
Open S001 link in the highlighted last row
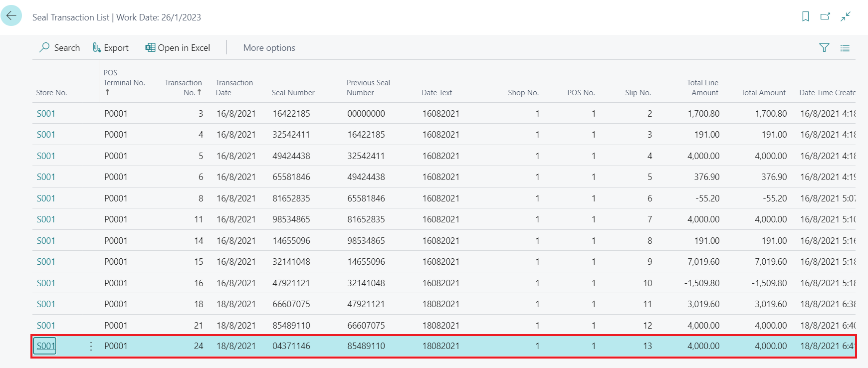[x=45, y=346]
